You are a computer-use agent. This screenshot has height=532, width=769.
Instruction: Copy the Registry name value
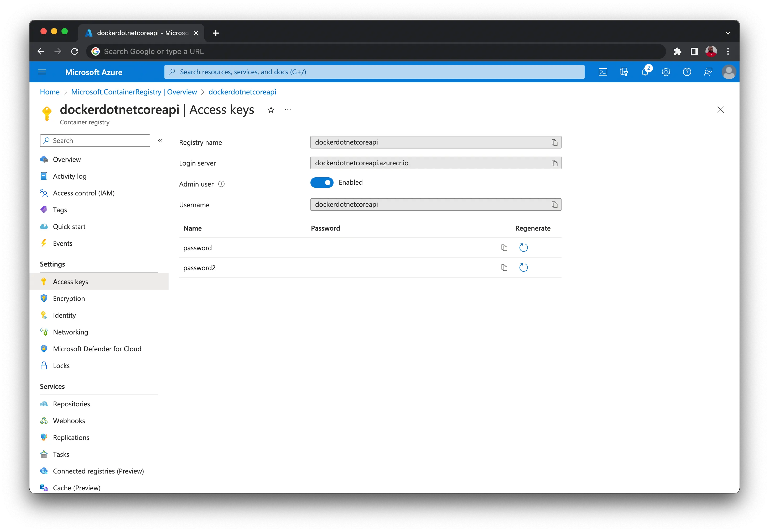[554, 142]
